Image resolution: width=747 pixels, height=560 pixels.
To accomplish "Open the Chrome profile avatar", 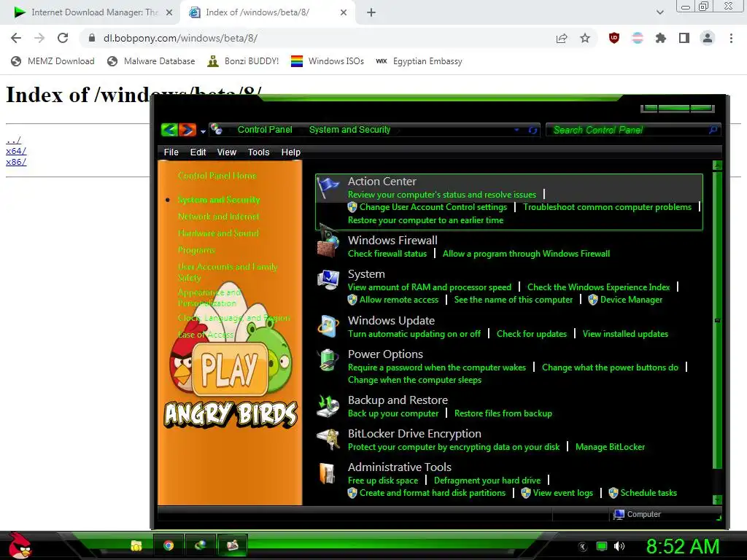I will coord(708,38).
